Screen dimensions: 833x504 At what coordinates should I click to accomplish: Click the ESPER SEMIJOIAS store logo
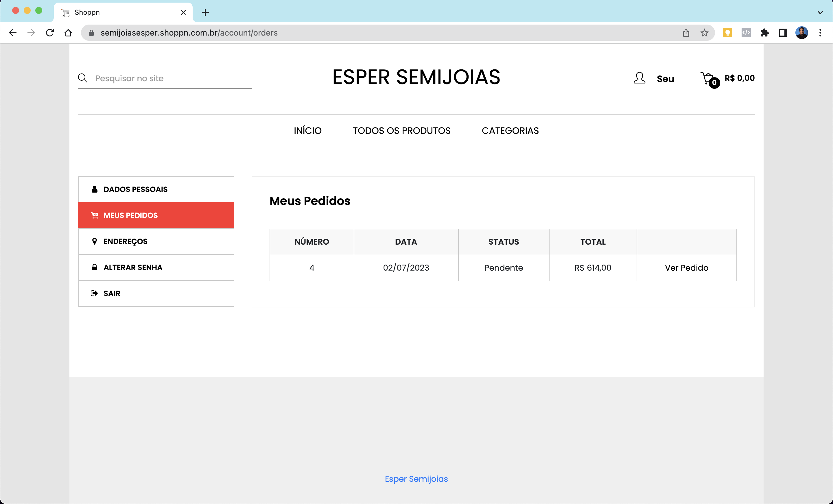(416, 77)
